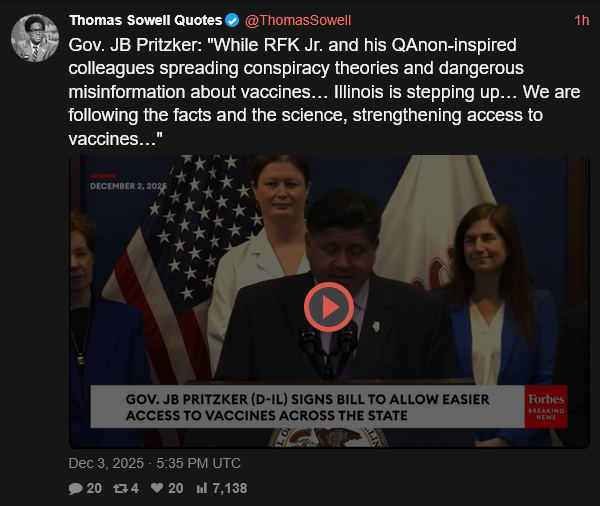Open the Thomas Sowell Quotes profile picture
This screenshot has width=600, height=506.
coord(35,38)
